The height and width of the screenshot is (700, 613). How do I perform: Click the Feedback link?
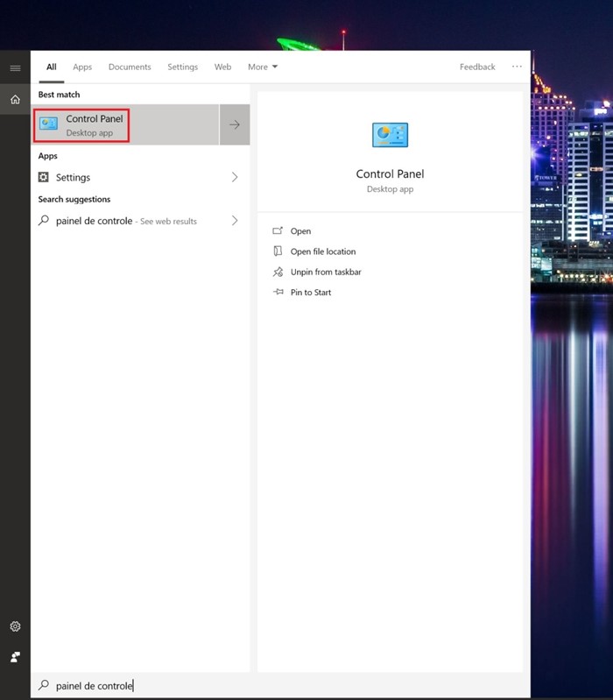click(x=477, y=67)
